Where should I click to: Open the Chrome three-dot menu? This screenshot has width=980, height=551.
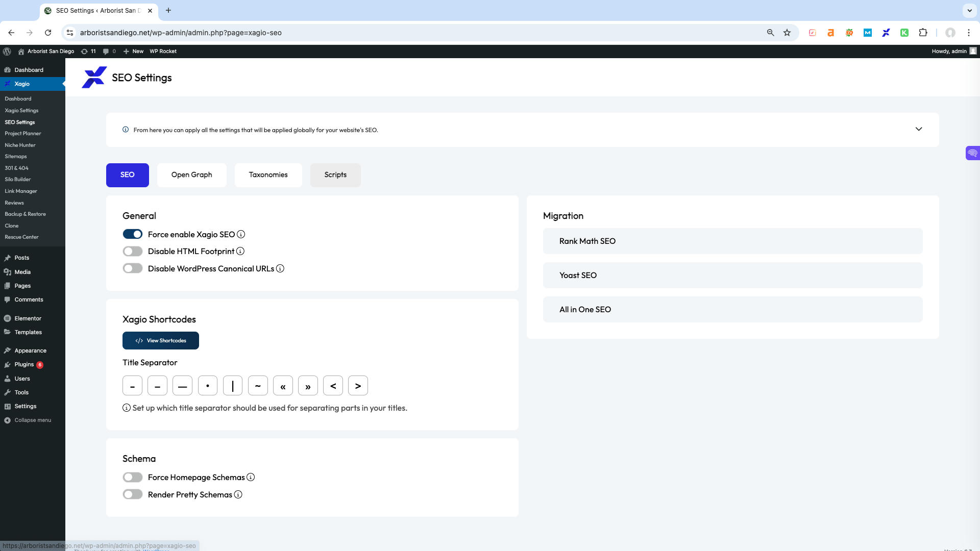coord(969,33)
